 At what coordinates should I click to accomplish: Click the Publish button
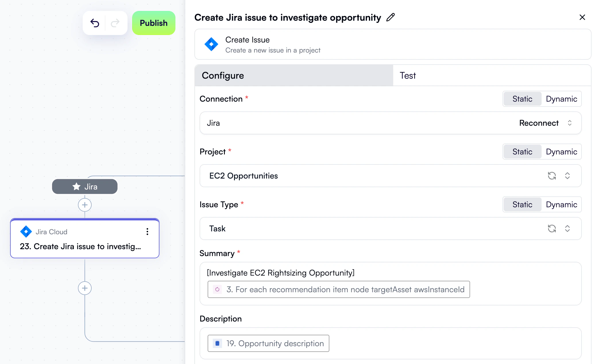[153, 23]
